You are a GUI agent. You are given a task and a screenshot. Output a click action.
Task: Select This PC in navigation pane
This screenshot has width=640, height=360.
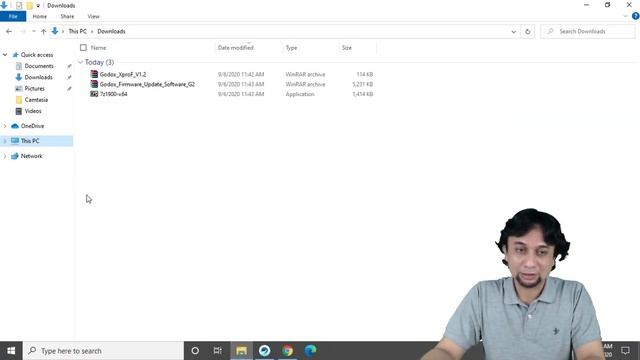click(30, 141)
